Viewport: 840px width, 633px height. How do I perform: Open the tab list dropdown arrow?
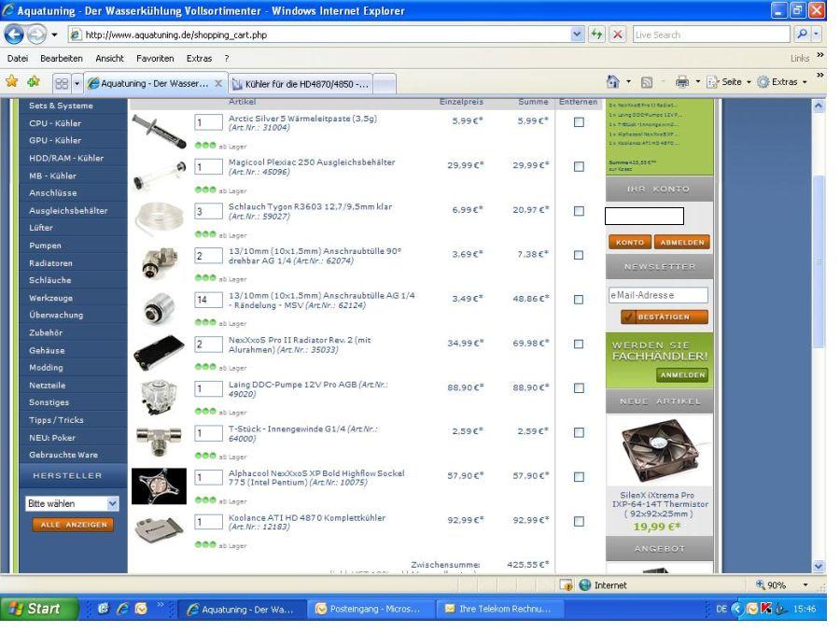(77, 83)
